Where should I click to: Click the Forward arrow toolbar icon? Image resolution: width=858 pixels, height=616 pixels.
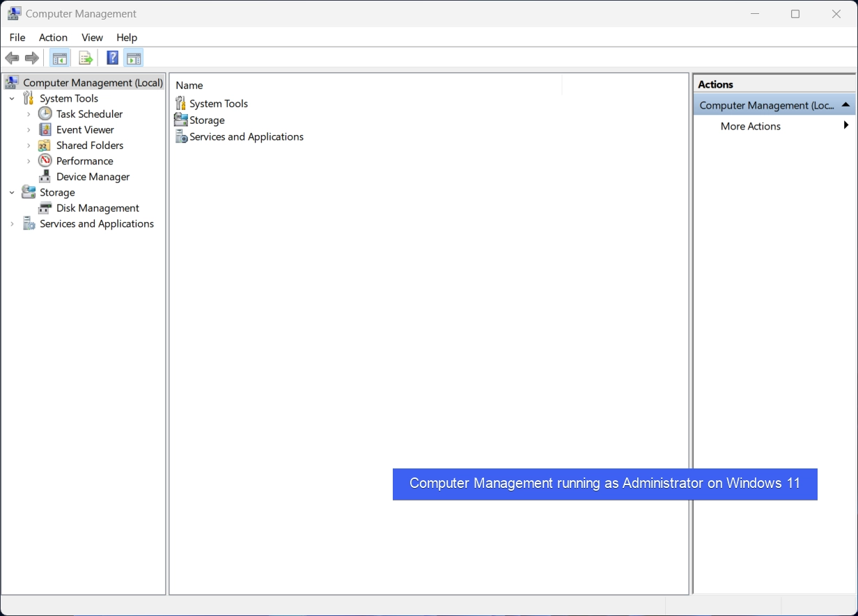click(31, 58)
